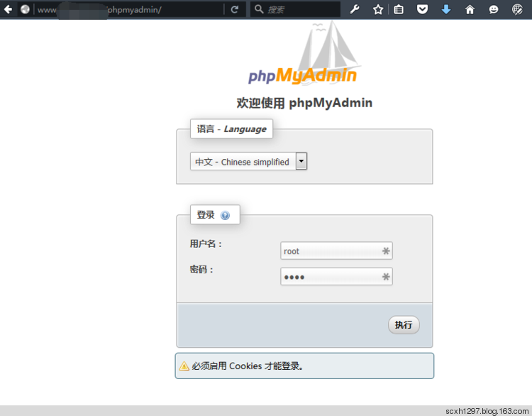Go back with the browser back arrow
This screenshot has width=532, height=416.
[8, 9]
